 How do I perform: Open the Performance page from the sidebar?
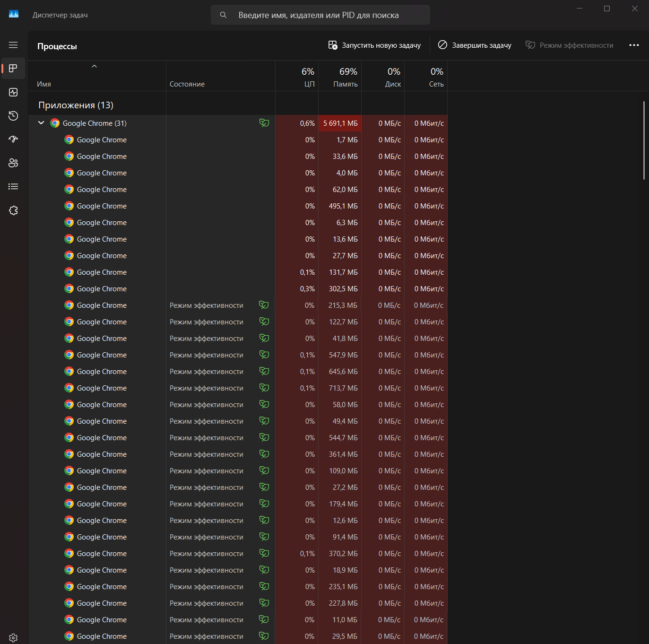13,92
